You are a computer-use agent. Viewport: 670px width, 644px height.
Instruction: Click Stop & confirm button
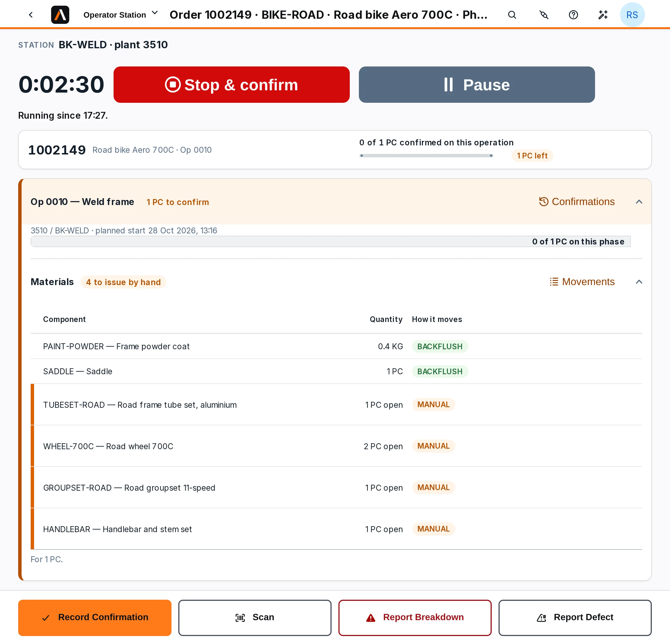pos(231,84)
